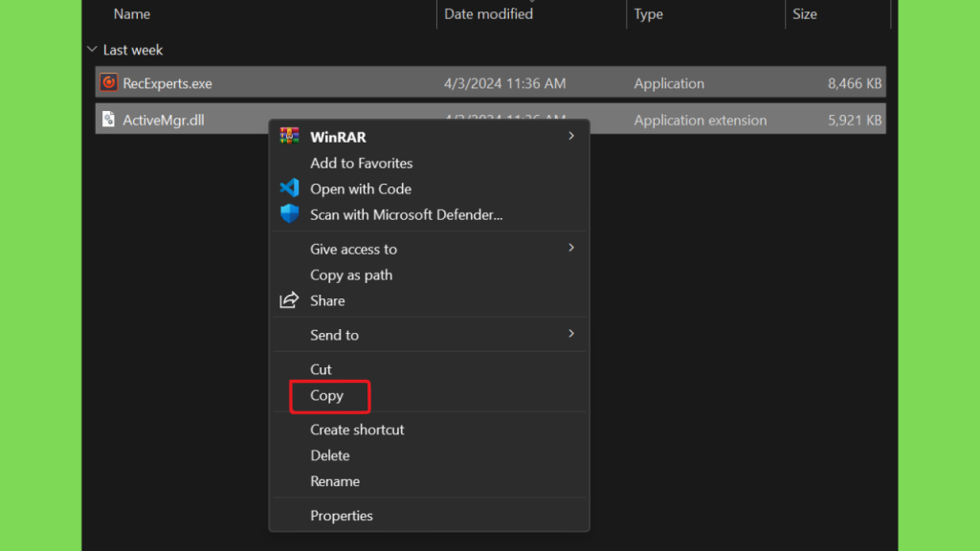Image resolution: width=980 pixels, height=551 pixels.
Task: Expand the Send to submenu arrow
Action: pyautogui.click(x=570, y=334)
